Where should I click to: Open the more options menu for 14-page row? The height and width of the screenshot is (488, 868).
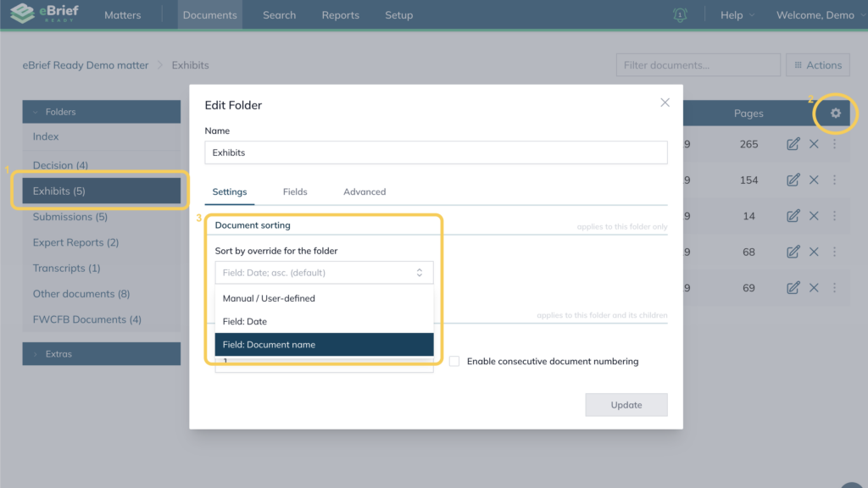(834, 216)
